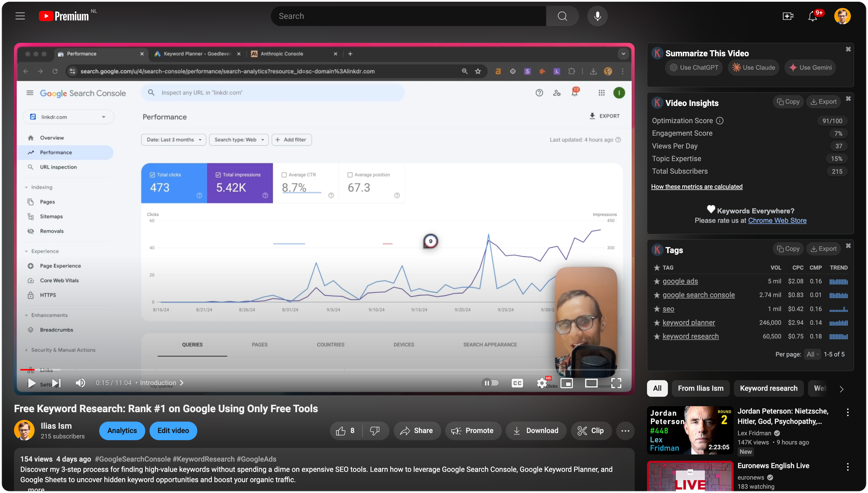Toggle the autoplay switch
The width and height of the screenshot is (868, 493).
[x=490, y=383]
